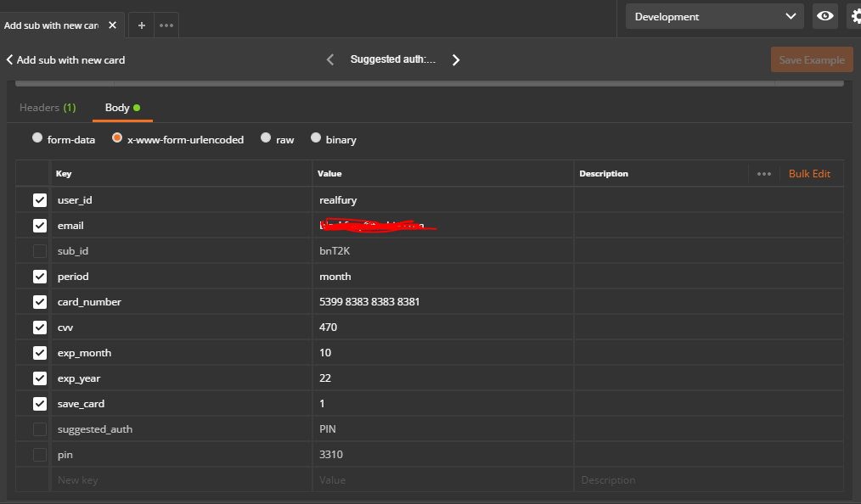Select the form-data body type
The width and height of the screenshot is (861, 504).
tap(37, 137)
